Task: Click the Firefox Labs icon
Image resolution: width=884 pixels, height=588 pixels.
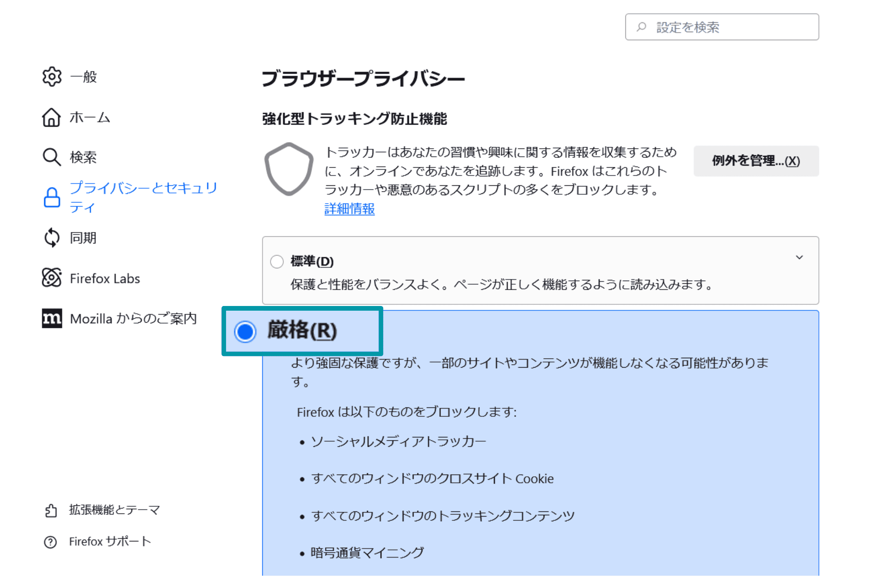Action: coord(51,278)
